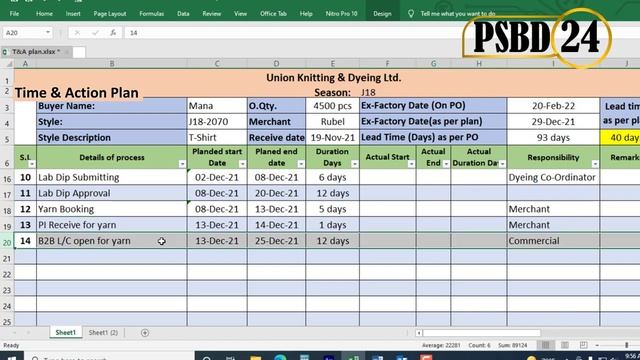The image size is (640, 360).
Task: Open the Page Layout tab
Action: (109, 13)
